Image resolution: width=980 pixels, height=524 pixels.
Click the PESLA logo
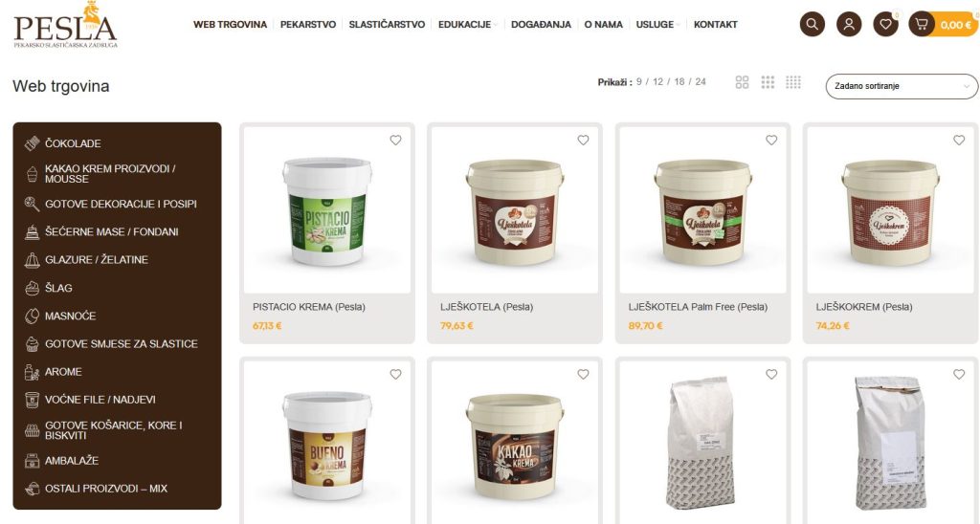(65, 25)
